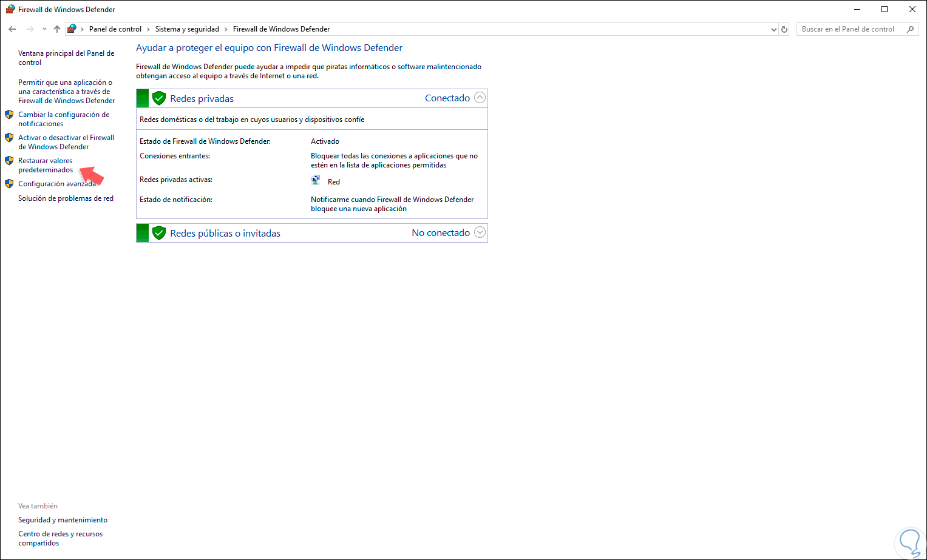Click the shield icon beside Restaurar valores
This screenshot has width=927, height=560.
pos(9,161)
